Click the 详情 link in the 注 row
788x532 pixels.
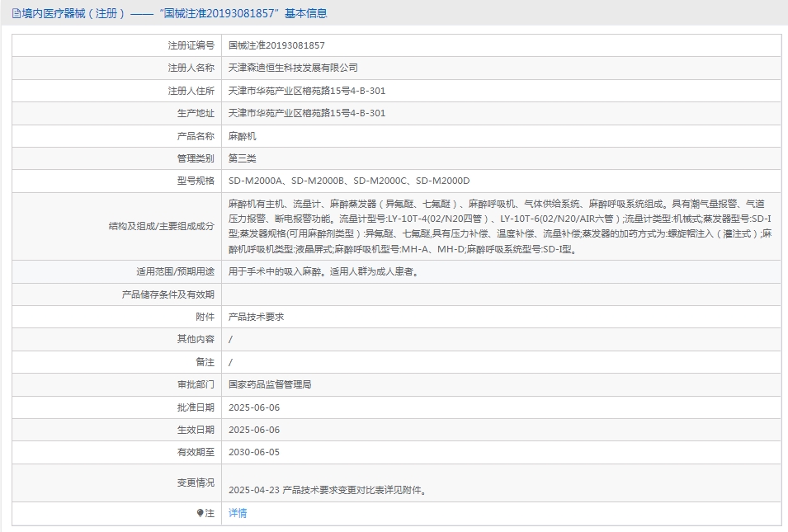click(x=238, y=511)
